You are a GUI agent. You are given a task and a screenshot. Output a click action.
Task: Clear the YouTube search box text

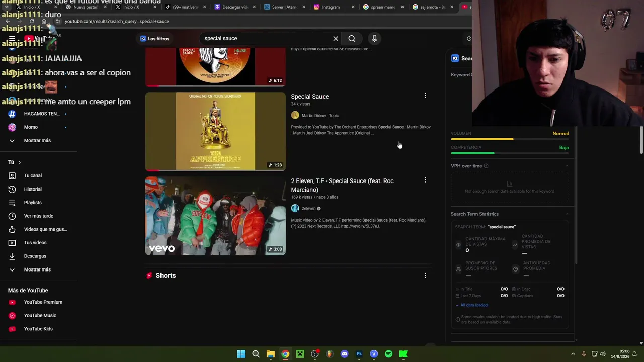click(336, 39)
